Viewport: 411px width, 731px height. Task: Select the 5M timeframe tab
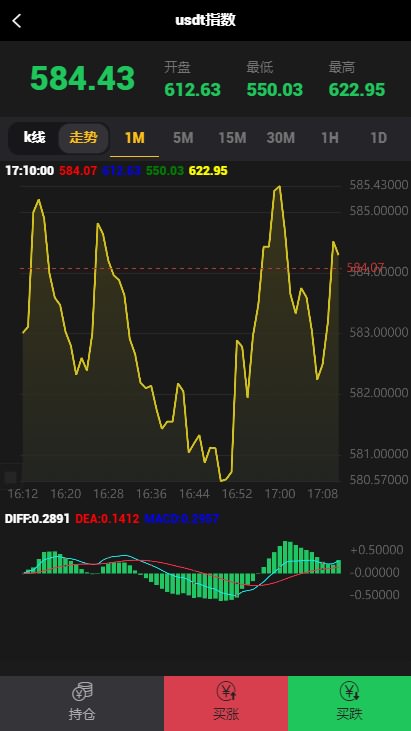(183, 138)
